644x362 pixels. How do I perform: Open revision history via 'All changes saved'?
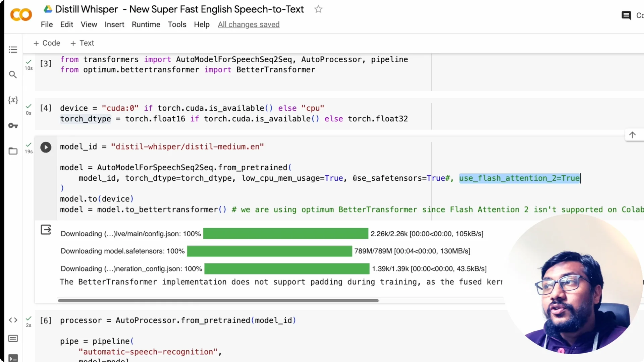coord(249,24)
